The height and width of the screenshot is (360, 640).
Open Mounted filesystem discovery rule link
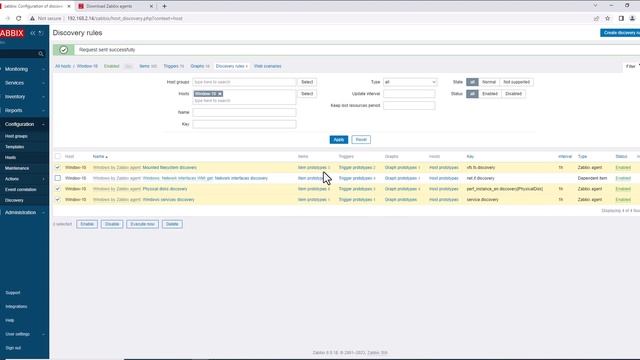click(169, 167)
